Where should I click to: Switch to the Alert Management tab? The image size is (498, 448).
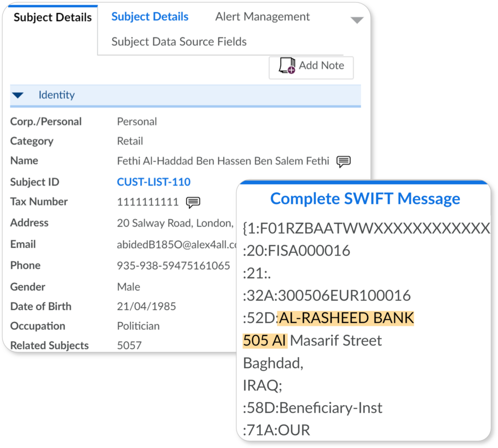click(x=262, y=17)
